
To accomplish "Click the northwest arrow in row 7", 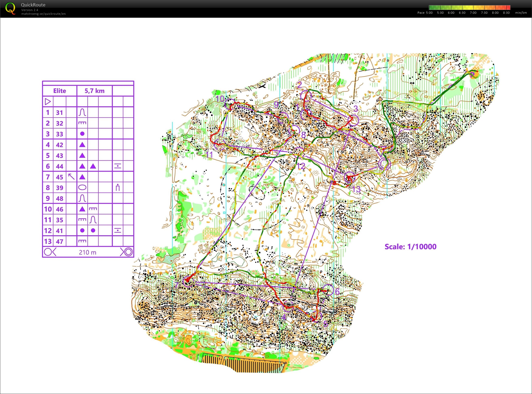I will pyautogui.click(x=71, y=177).
